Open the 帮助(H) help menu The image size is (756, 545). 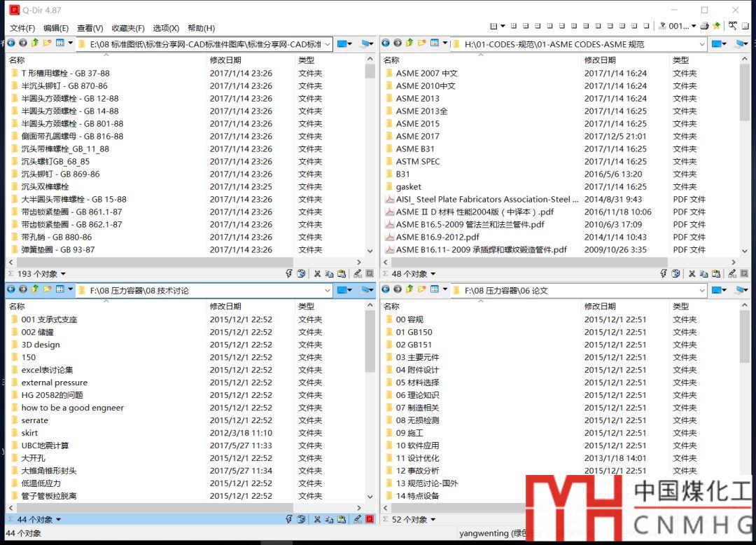point(201,28)
